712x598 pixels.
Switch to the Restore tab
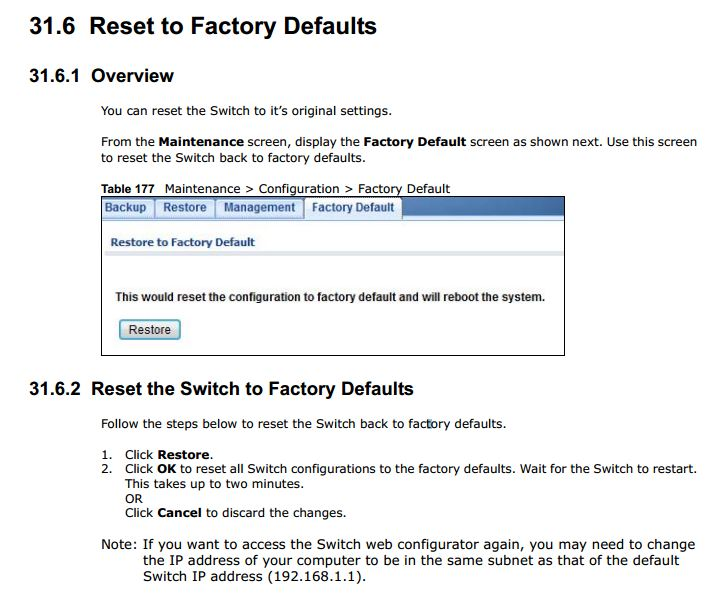(x=185, y=208)
